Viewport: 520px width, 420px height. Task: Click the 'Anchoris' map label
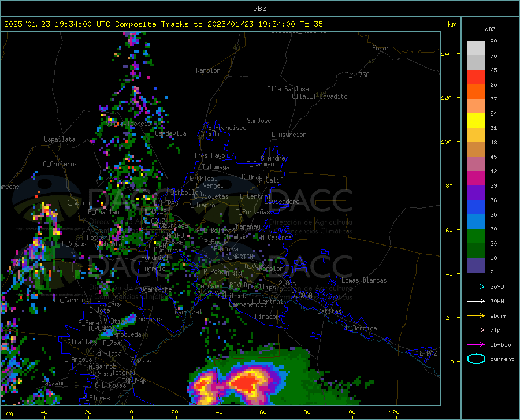tap(149, 319)
